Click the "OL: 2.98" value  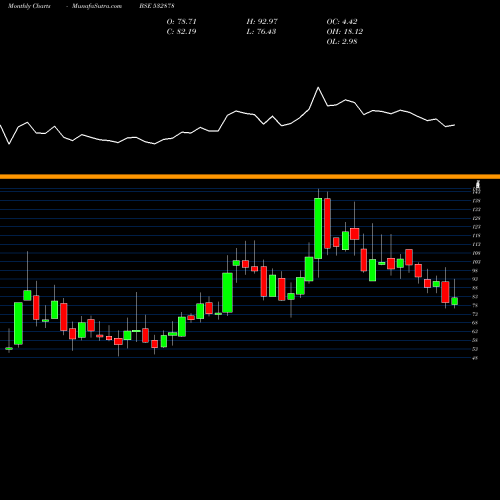[x=342, y=42]
